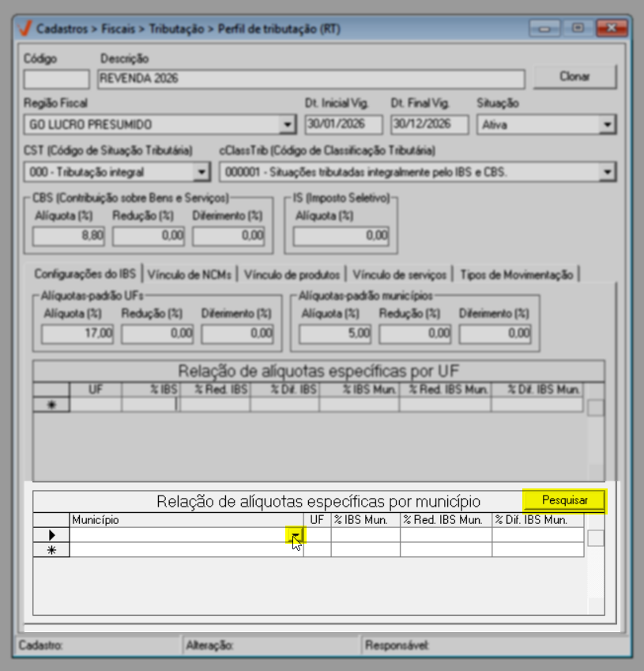Click the municípios Diferimento (%) field

pos(495,334)
